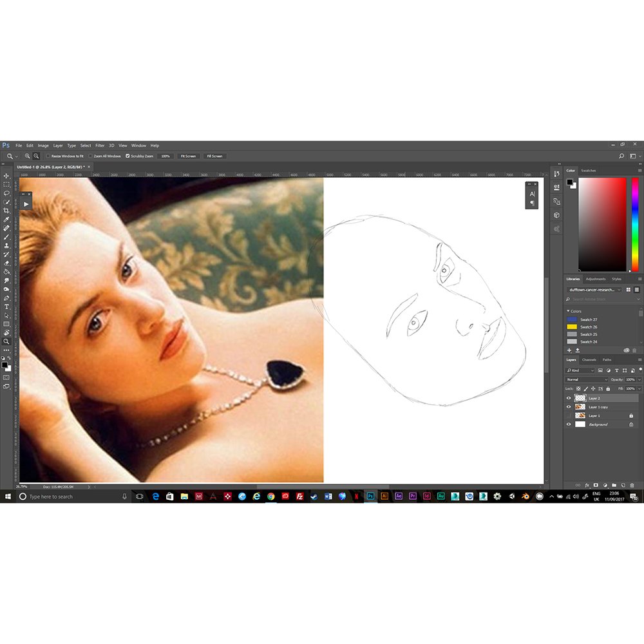The image size is (644, 644).
Task: Select the Pen tool
Action: pyautogui.click(x=6, y=298)
